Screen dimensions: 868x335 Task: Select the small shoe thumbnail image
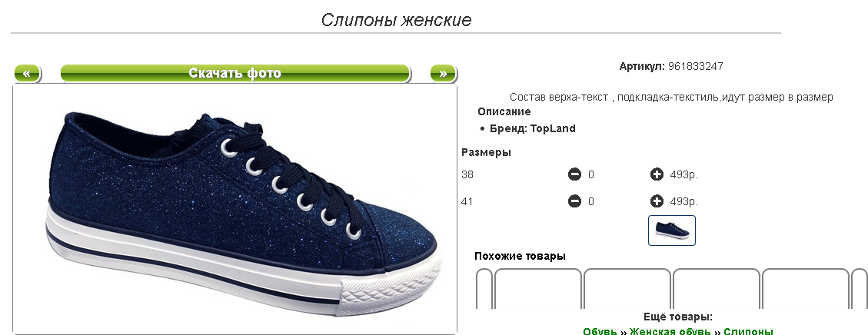tap(672, 231)
